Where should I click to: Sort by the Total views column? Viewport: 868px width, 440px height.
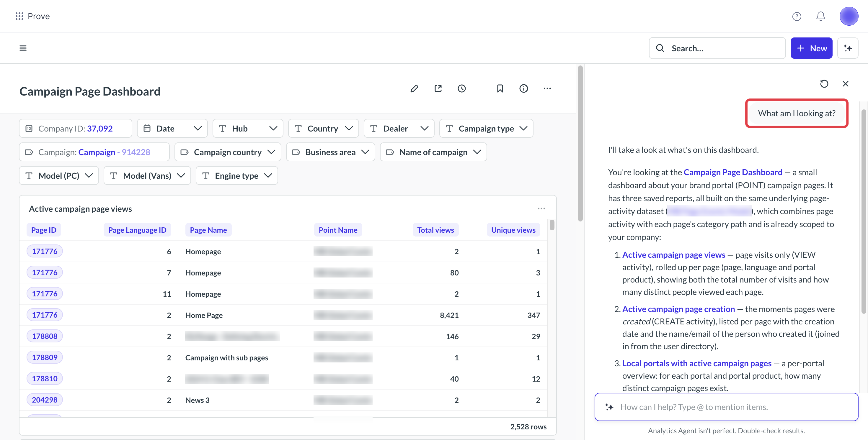tap(435, 230)
